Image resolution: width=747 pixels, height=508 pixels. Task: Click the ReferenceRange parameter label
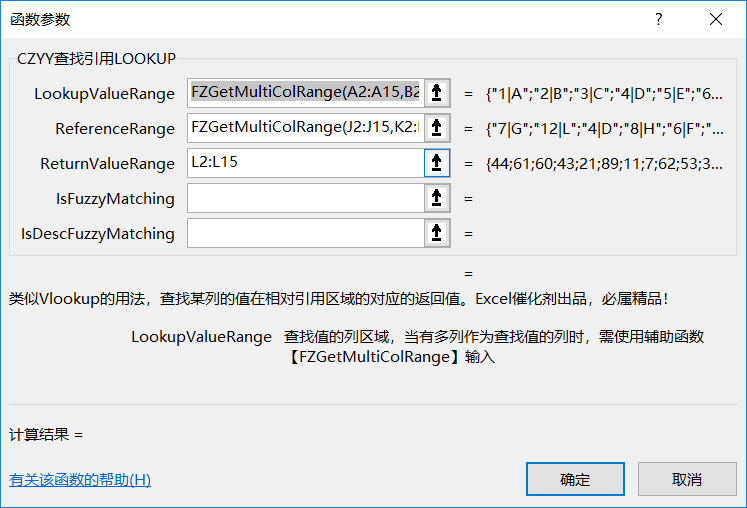[x=115, y=129]
